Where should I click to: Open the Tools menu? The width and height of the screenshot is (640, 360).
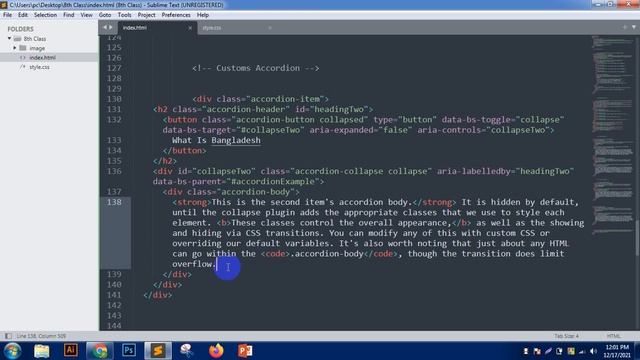(x=124, y=15)
